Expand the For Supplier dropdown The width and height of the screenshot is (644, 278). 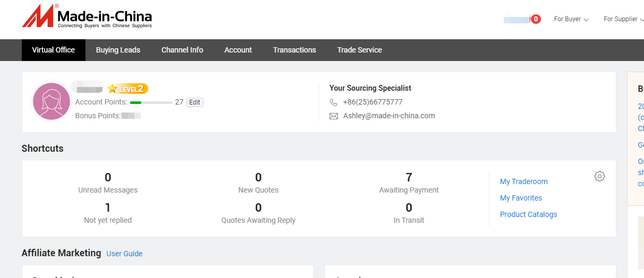click(x=623, y=19)
